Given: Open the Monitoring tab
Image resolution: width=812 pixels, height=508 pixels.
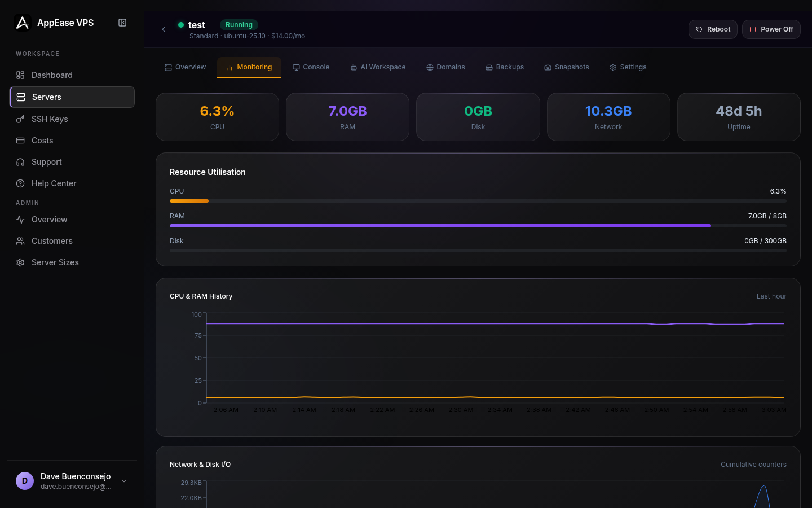Looking at the screenshot, I should pyautogui.click(x=249, y=67).
